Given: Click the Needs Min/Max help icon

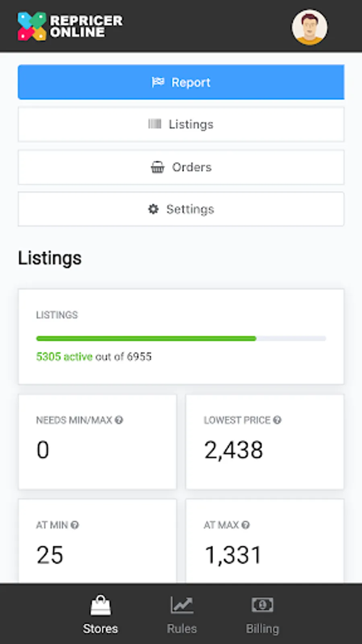Looking at the screenshot, I should click(x=119, y=420).
